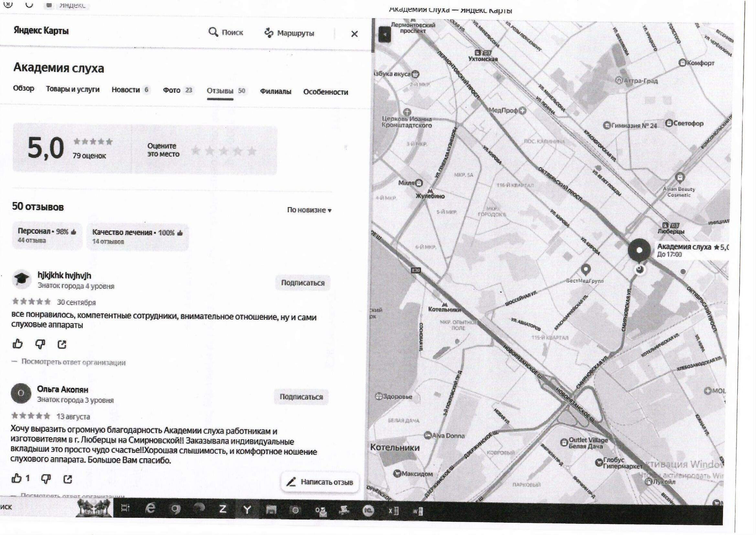Share Ольга Акопян's review
Viewport: 756px width, 535px height.
68,479
